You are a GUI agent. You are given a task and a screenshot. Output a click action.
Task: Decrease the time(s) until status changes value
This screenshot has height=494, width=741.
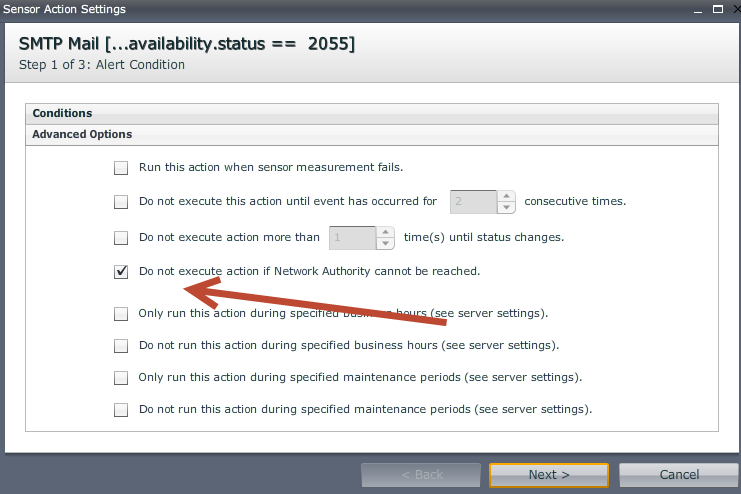(385, 243)
